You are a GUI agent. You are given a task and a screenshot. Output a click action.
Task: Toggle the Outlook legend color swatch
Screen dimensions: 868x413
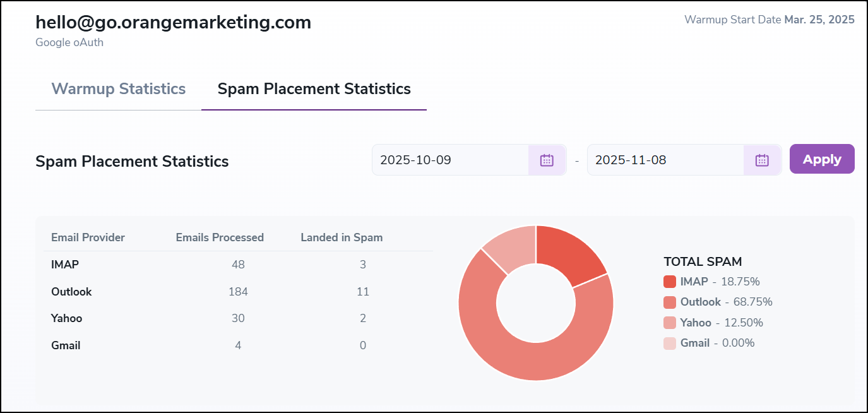click(670, 302)
